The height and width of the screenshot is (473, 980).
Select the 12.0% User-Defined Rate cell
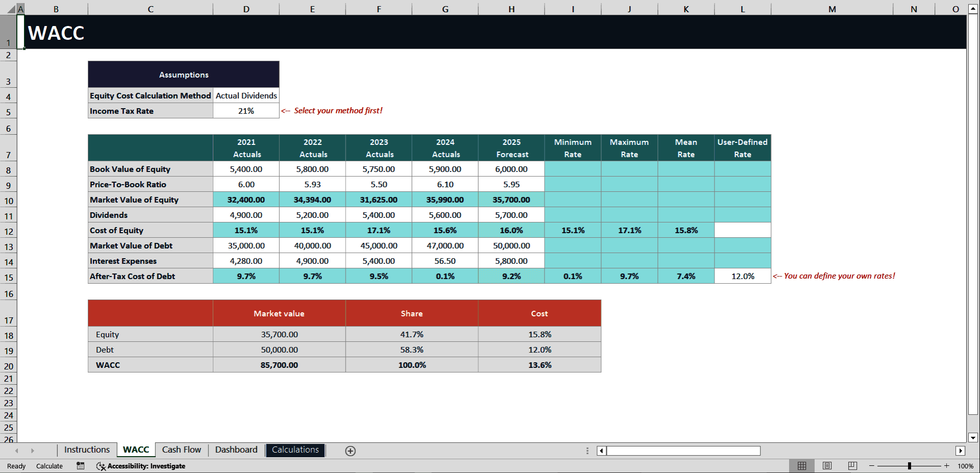(742, 276)
